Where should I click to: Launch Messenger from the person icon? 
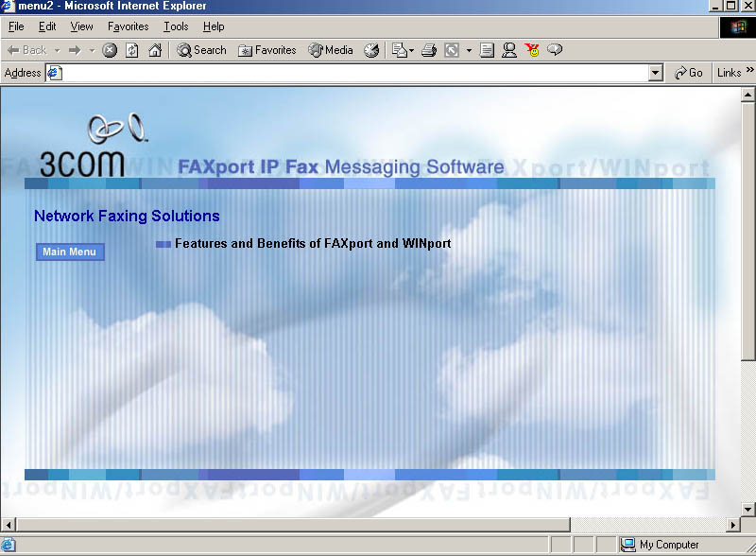click(x=509, y=50)
